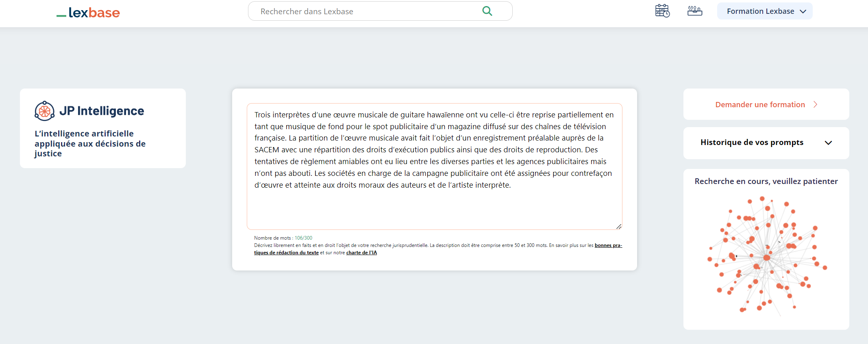Open the charte de l'IA link

coord(361,253)
